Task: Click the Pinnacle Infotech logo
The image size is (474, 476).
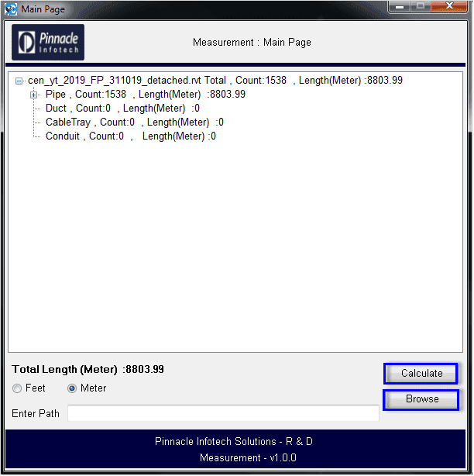Action: [47, 43]
